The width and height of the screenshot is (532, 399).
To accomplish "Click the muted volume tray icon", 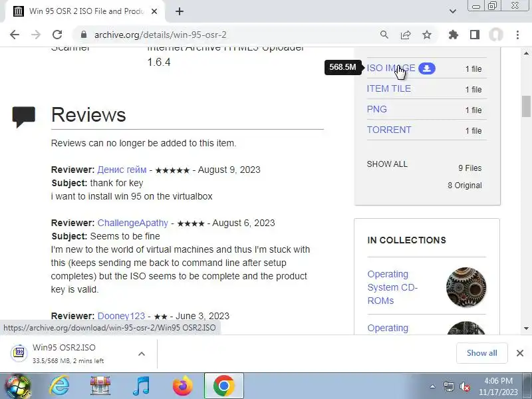I will click(464, 387).
